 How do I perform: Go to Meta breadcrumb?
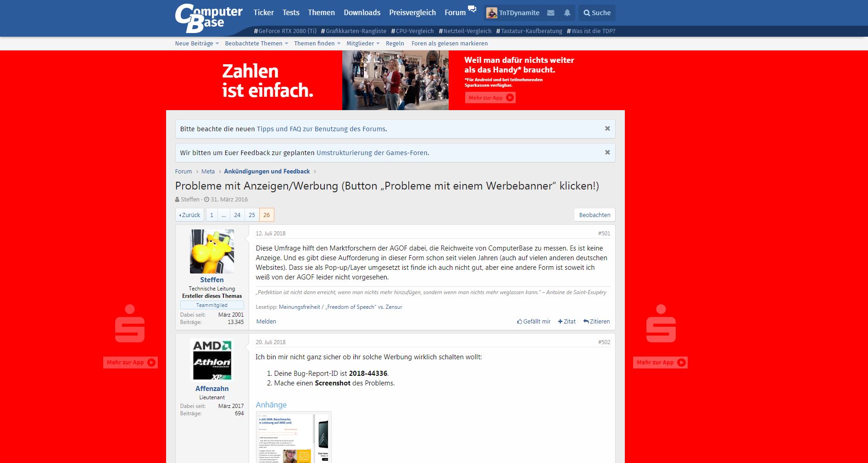point(208,171)
